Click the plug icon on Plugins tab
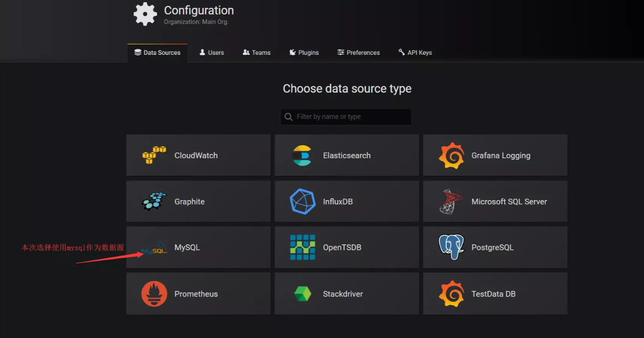644x338 pixels. tap(293, 53)
